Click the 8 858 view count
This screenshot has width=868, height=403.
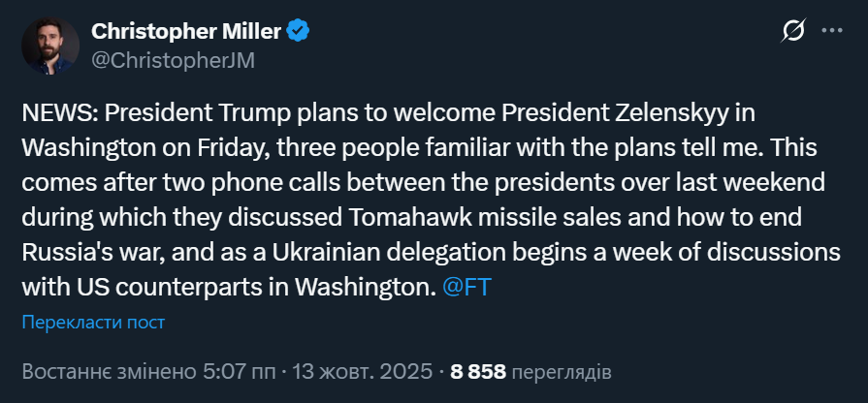[x=478, y=371]
